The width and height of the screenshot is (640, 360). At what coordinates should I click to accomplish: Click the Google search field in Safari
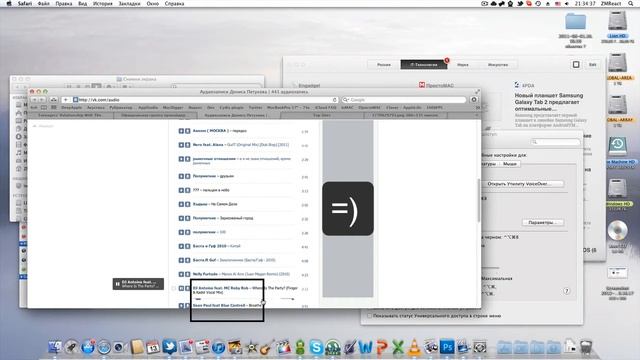[404, 100]
